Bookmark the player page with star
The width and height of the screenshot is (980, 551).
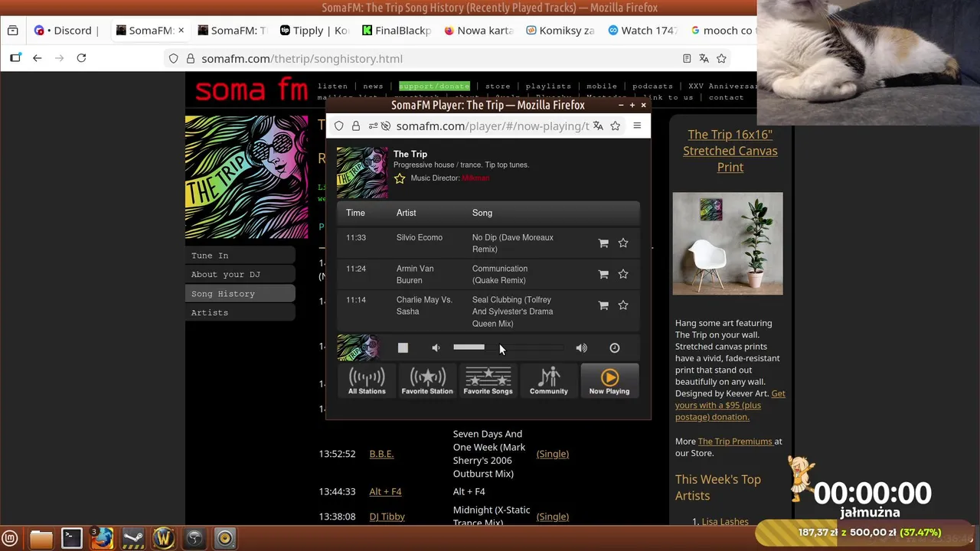tap(616, 126)
